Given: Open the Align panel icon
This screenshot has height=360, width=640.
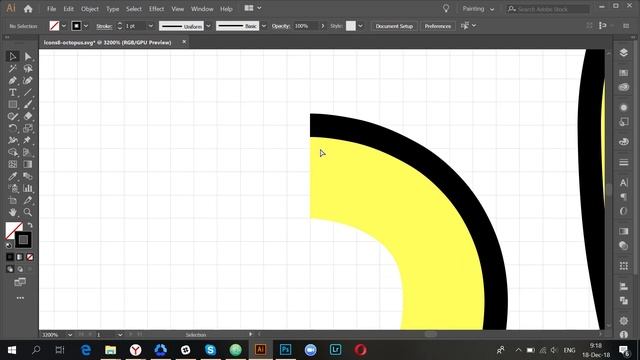Looking at the screenshot, I should click(623, 286).
